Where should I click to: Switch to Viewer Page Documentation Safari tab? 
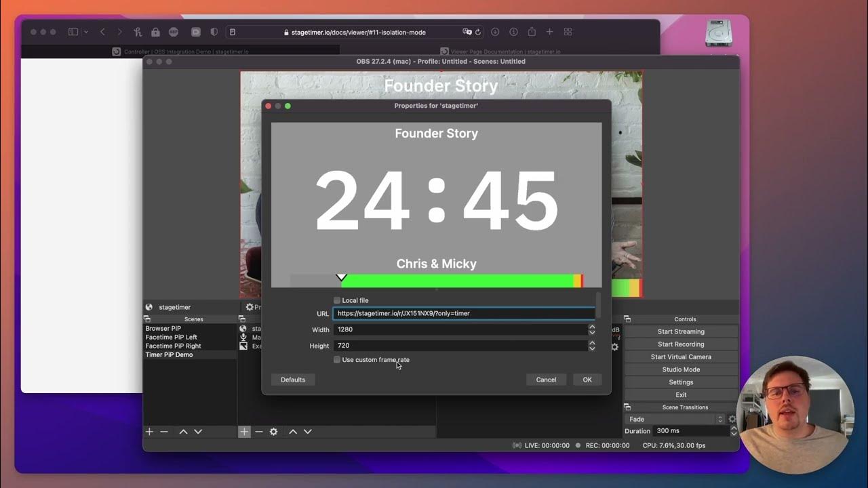(x=499, y=52)
